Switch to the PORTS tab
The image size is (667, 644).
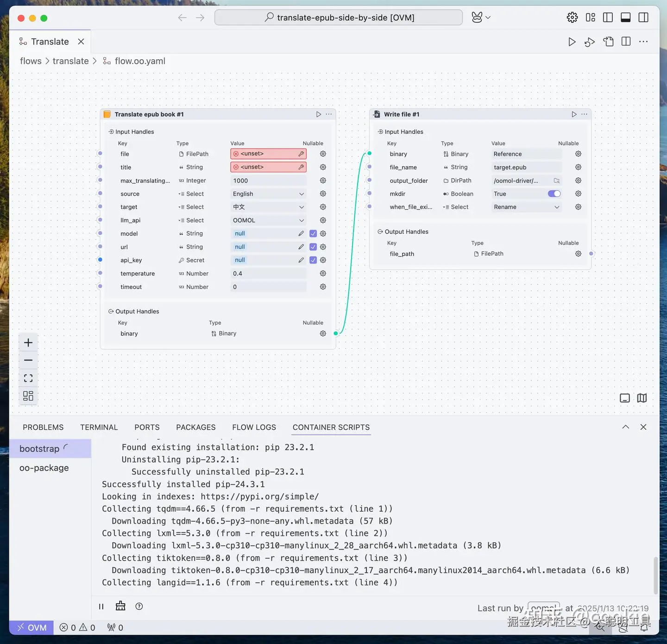(x=147, y=427)
